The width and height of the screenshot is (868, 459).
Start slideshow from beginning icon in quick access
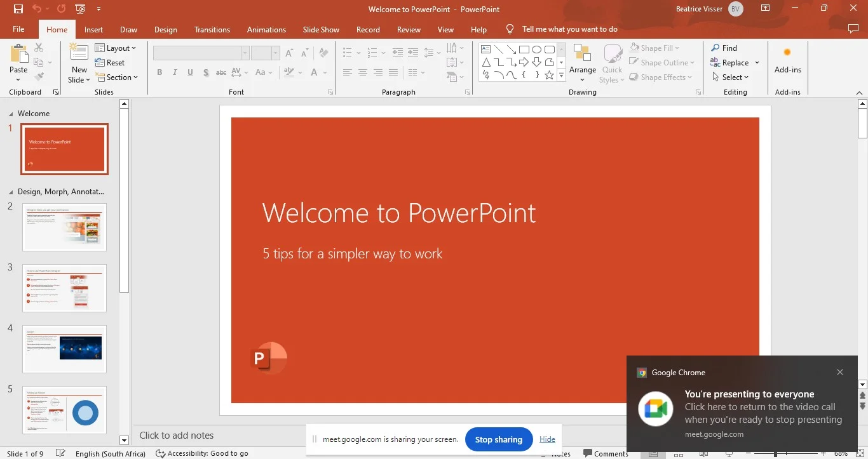(80, 9)
